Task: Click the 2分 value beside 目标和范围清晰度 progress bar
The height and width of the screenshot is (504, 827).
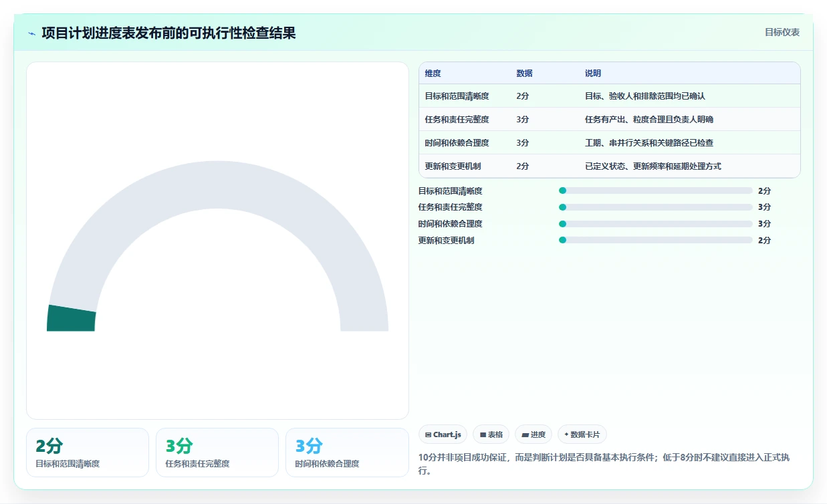Action: (x=764, y=191)
